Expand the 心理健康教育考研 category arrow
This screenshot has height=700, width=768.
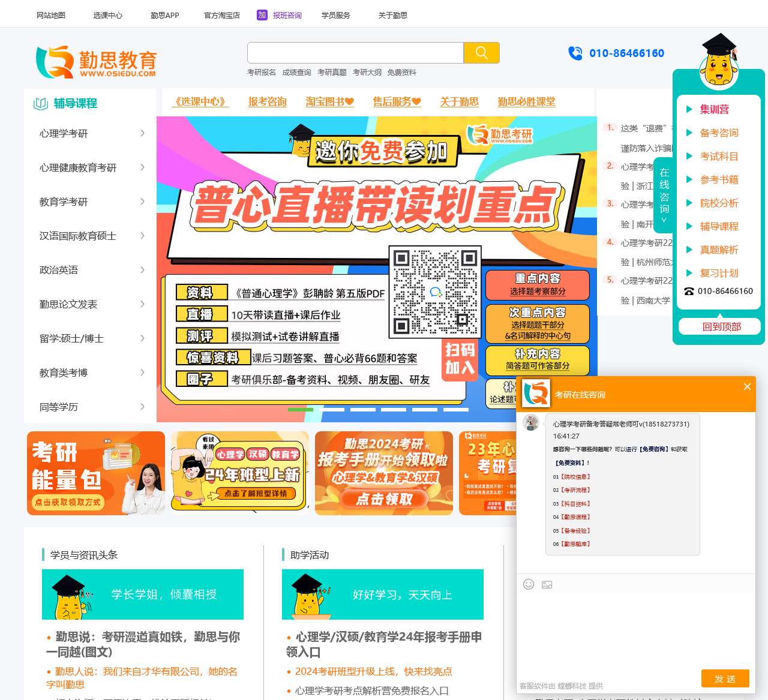click(142, 167)
